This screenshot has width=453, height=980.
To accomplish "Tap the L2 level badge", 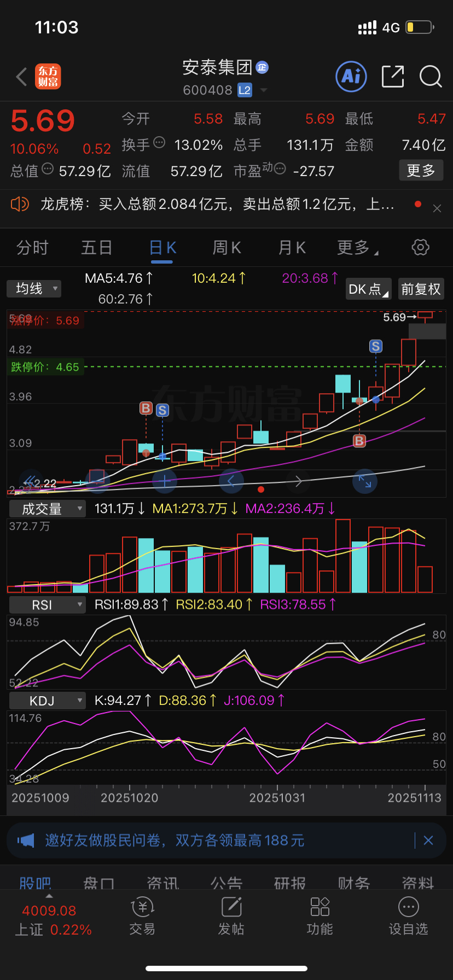I will coord(245,90).
